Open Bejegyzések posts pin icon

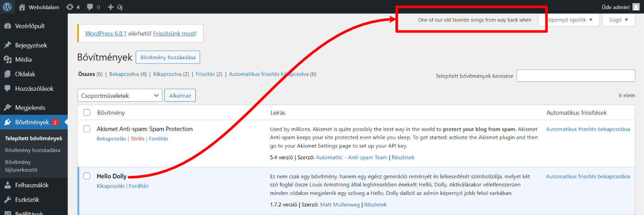[x=8, y=45]
